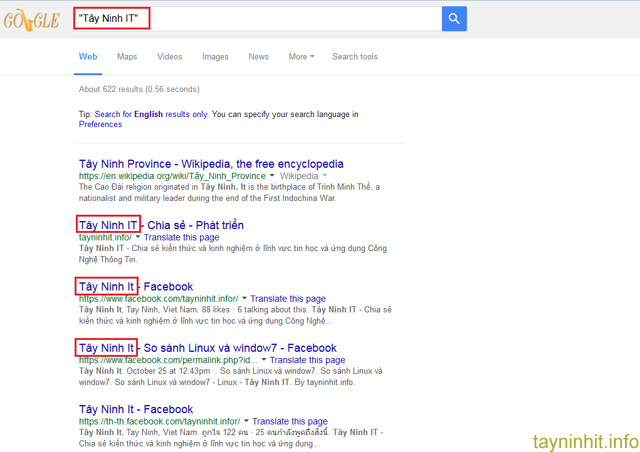Open the Images results tab
This screenshot has width=640, height=452.
pyautogui.click(x=215, y=57)
